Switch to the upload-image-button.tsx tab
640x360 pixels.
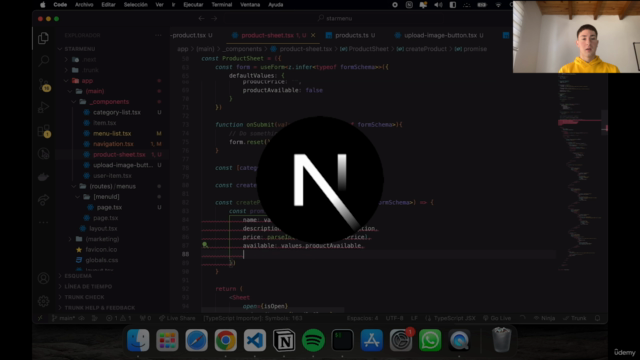440,36
